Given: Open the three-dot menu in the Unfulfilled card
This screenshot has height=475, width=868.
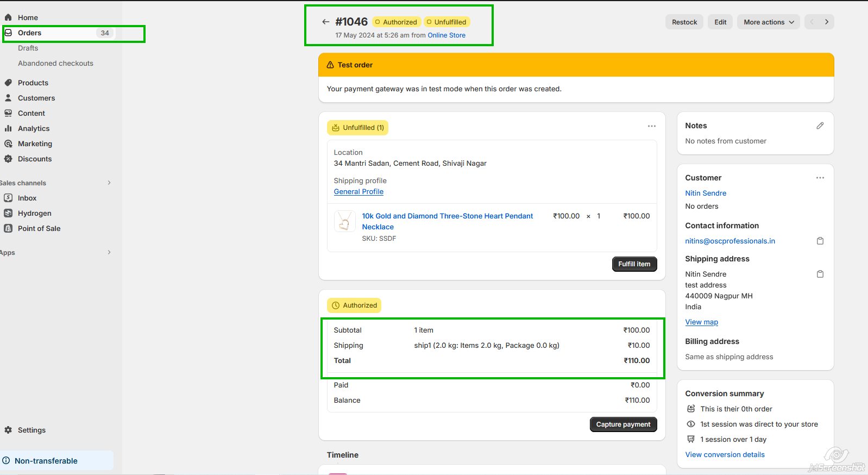Looking at the screenshot, I should [x=651, y=126].
